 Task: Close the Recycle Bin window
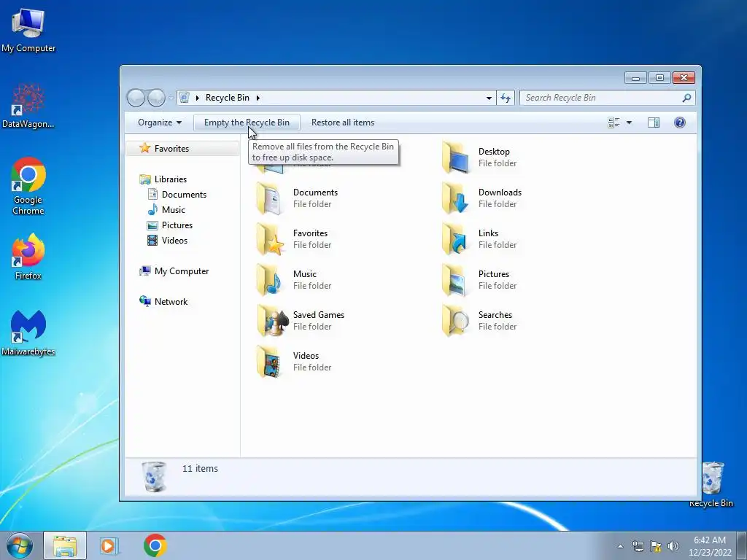click(x=684, y=77)
